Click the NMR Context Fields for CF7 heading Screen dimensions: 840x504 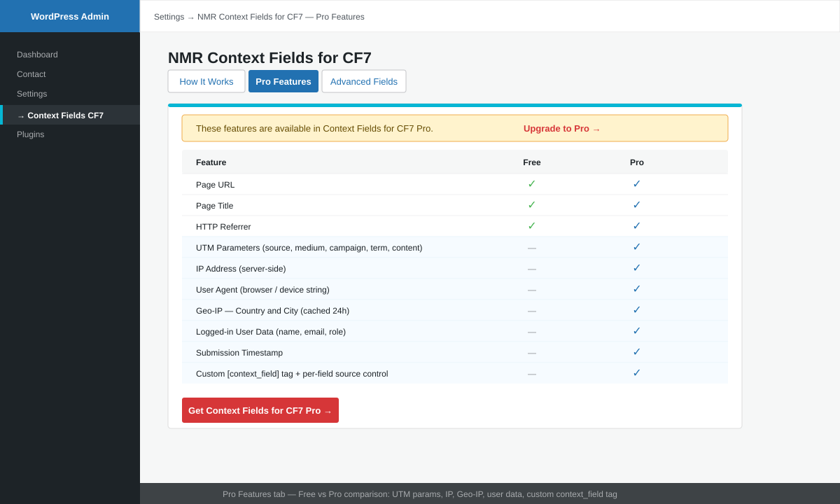click(x=269, y=57)
